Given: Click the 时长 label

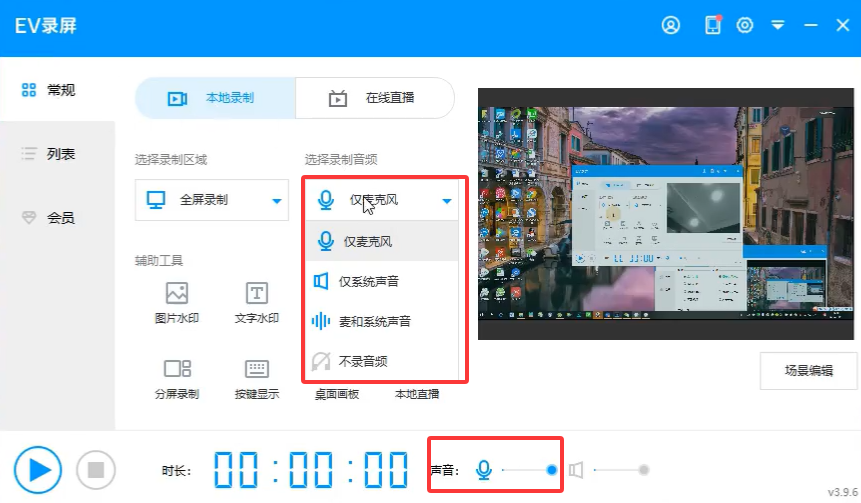Looking at the screenshot, I should tap(176, 471).
